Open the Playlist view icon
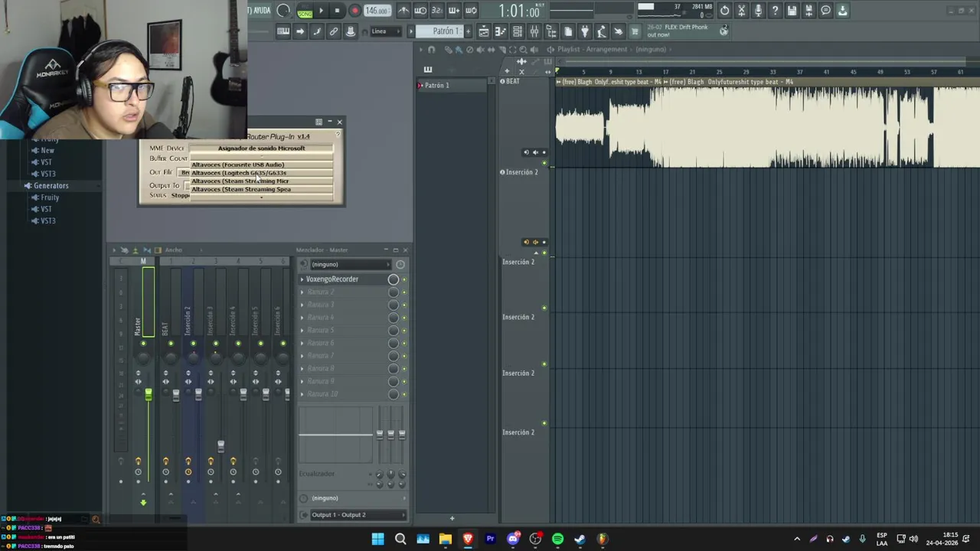Image resolution: width=980 pixels, height=551 pixels. coord(484,31)
